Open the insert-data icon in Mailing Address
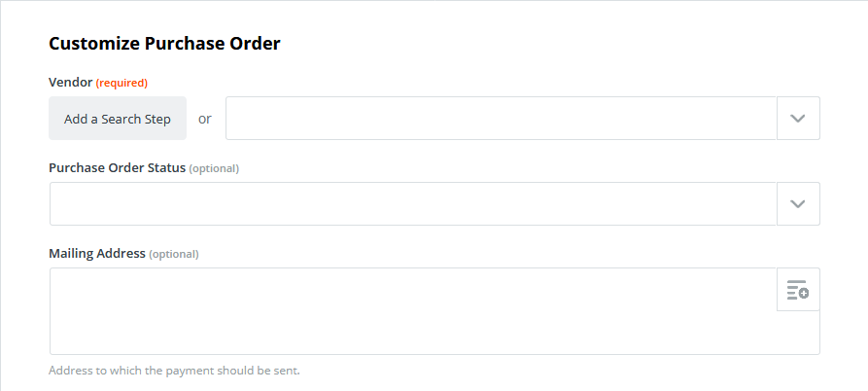Screen dimensions: 868x391 (798, 290)
